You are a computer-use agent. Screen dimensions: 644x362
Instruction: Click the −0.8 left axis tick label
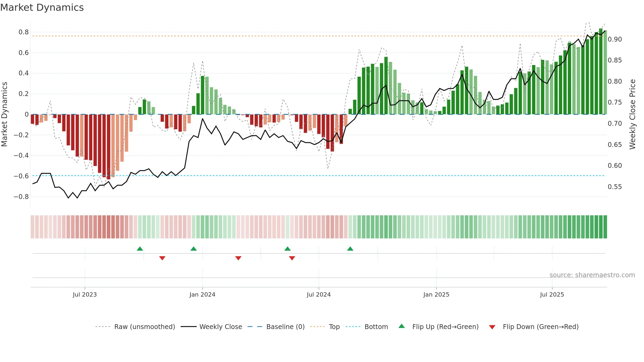click(x=21, y=197)
